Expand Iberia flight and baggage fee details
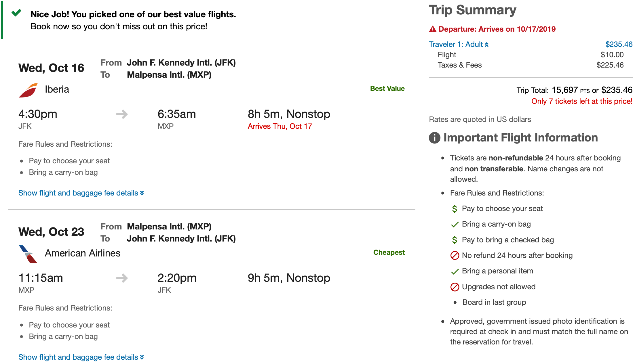Viewport: 635px width, 364px height. pos(81,193)
